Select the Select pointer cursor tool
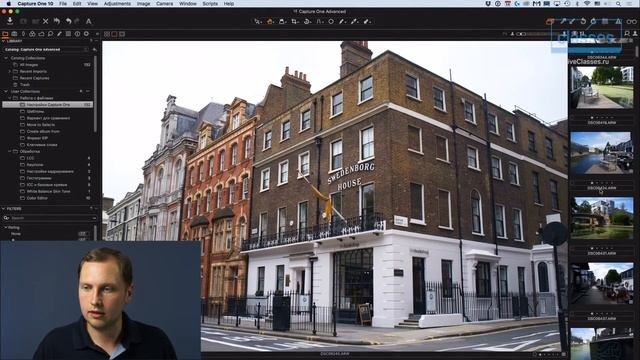The width and height of the screenshot is (640, 360). tap(258, 21)
